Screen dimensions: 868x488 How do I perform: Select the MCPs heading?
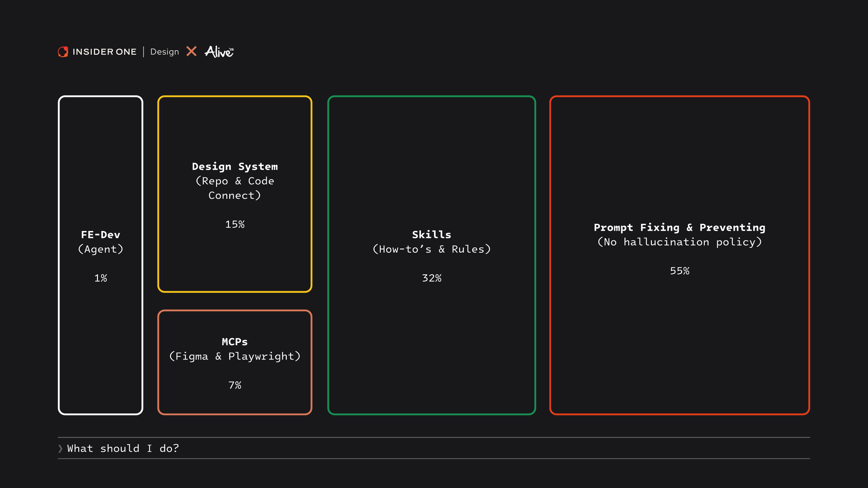click(235, 342)
